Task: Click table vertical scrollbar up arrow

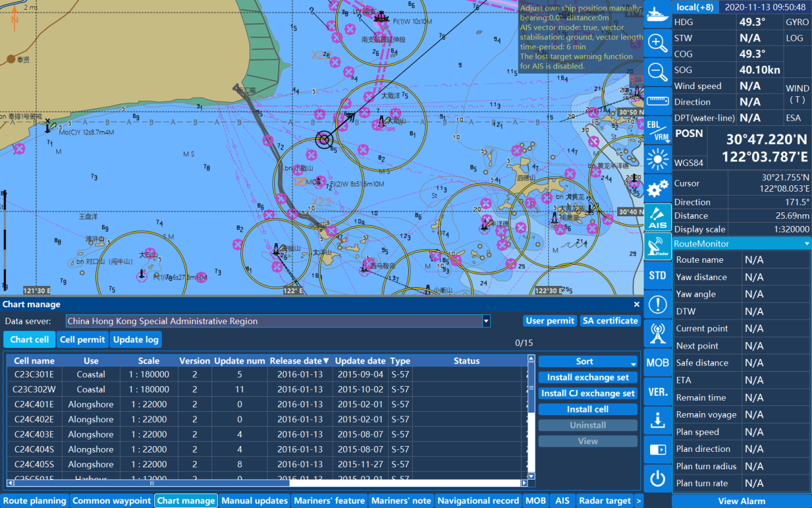Action: click(x=531, y=358)
